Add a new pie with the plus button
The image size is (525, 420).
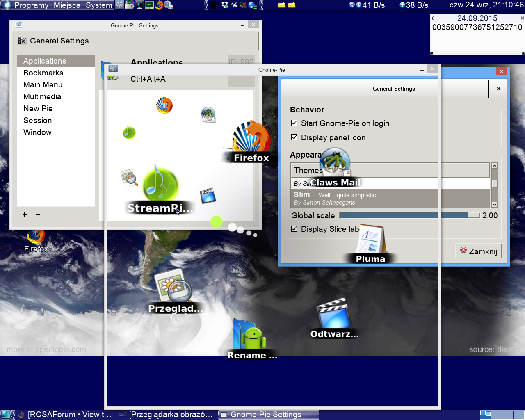click(x=25, y=215)
